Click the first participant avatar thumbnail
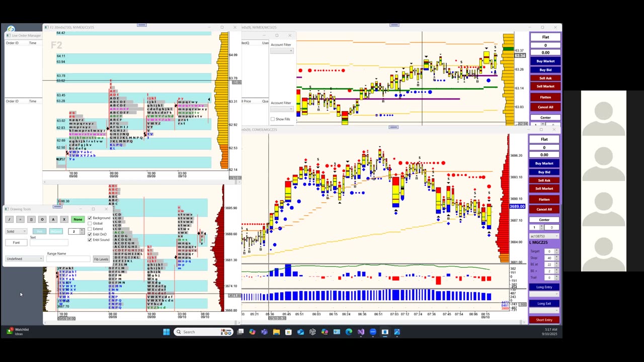Viewport: 644px width, 362px height. [x=603, y=113]
